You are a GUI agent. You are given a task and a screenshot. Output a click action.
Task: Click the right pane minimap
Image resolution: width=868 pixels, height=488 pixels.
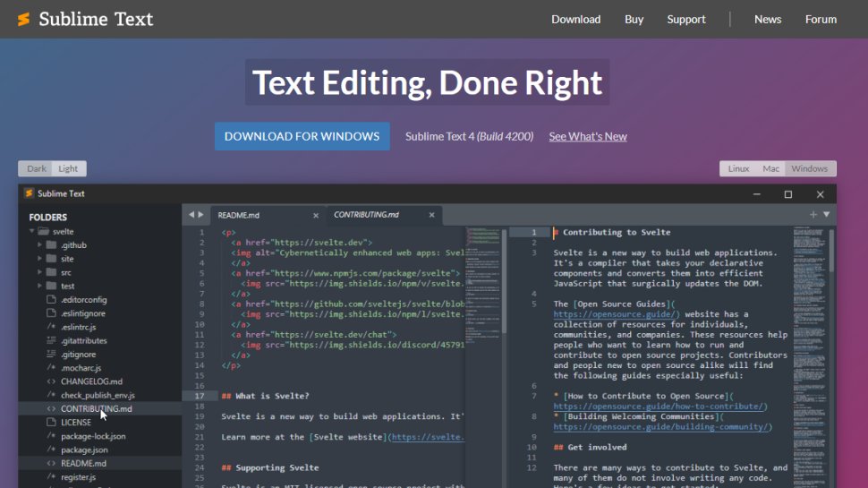810,356
